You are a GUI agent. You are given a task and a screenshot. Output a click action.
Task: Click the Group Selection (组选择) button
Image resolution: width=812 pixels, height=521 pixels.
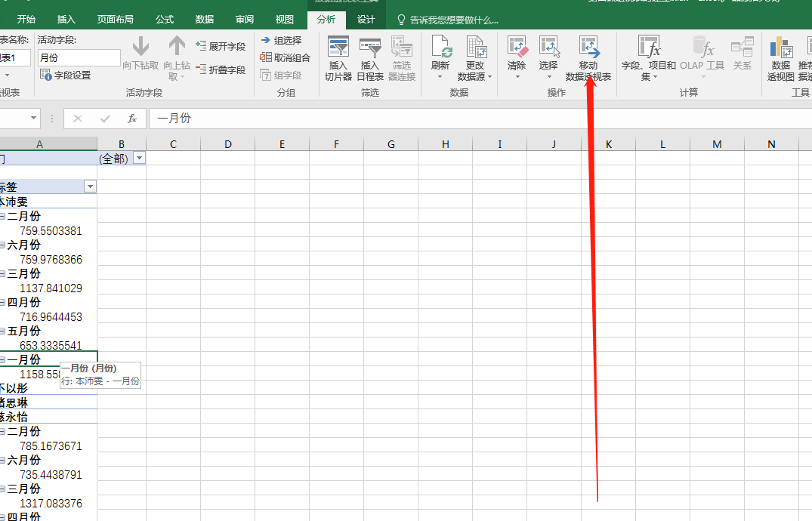point(281,41)
